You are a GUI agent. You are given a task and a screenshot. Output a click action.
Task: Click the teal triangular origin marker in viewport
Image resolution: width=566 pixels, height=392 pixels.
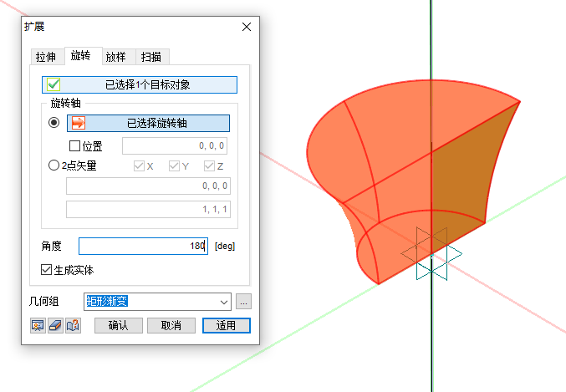(431, 254)
